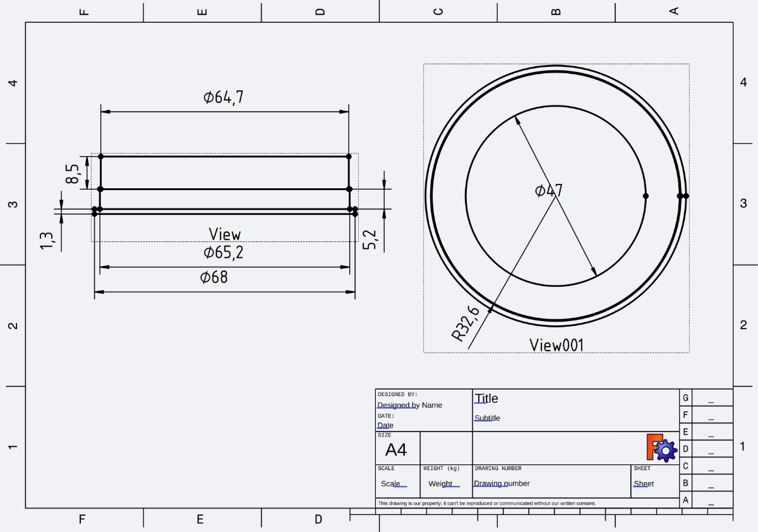Edit the Date field

(x=385, y=425)
